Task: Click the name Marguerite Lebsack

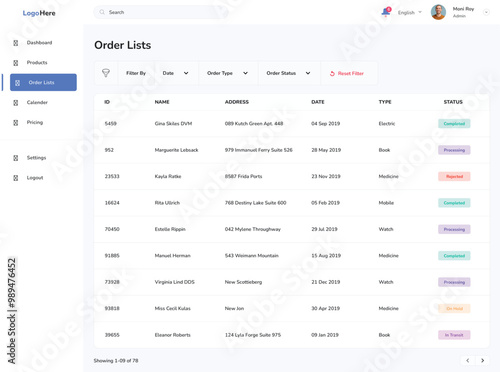Action: point(176,150)
